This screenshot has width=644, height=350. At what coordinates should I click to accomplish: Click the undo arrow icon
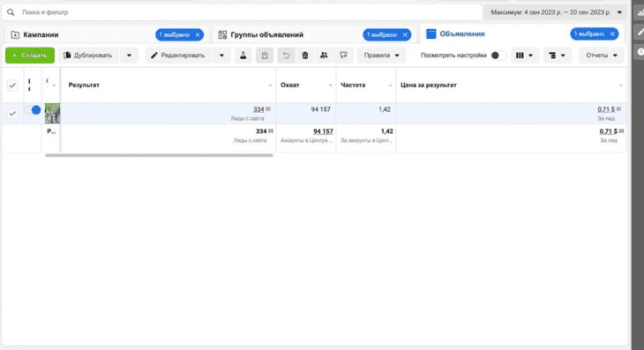point(286,56)
